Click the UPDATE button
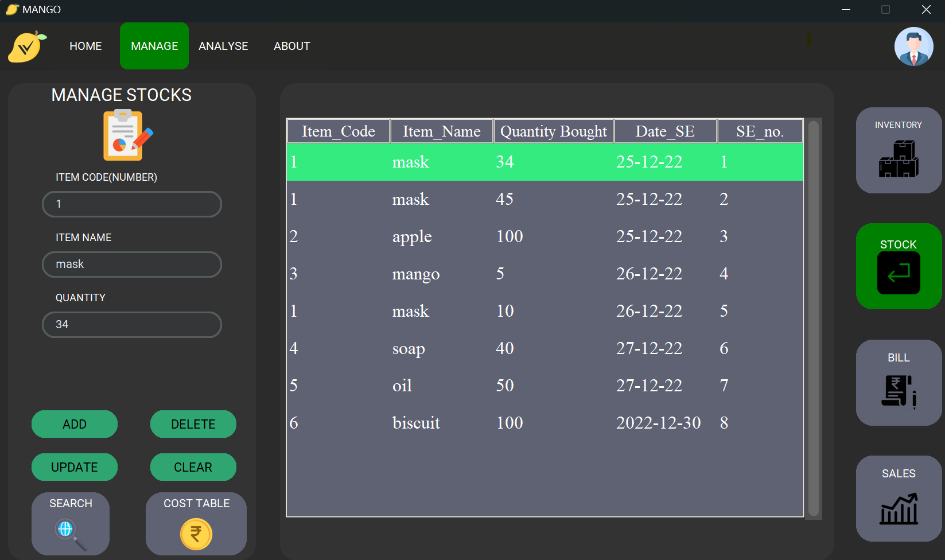The height and width of the screenshot is (560, 945). click(74, 467)
